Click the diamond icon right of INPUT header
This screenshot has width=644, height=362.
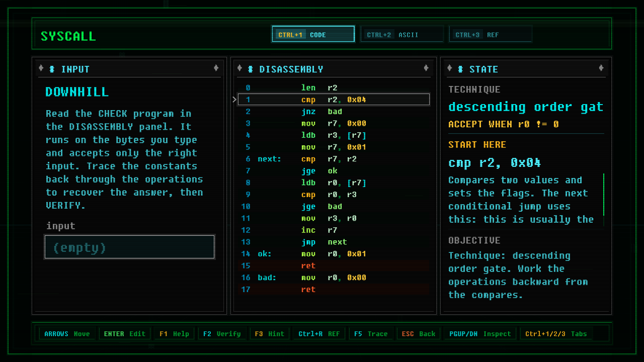coord(216,68)
